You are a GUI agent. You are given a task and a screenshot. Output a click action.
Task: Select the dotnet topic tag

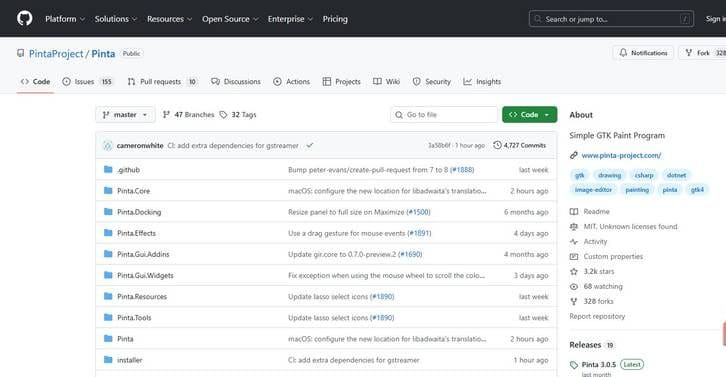click(x=676, y=175)
